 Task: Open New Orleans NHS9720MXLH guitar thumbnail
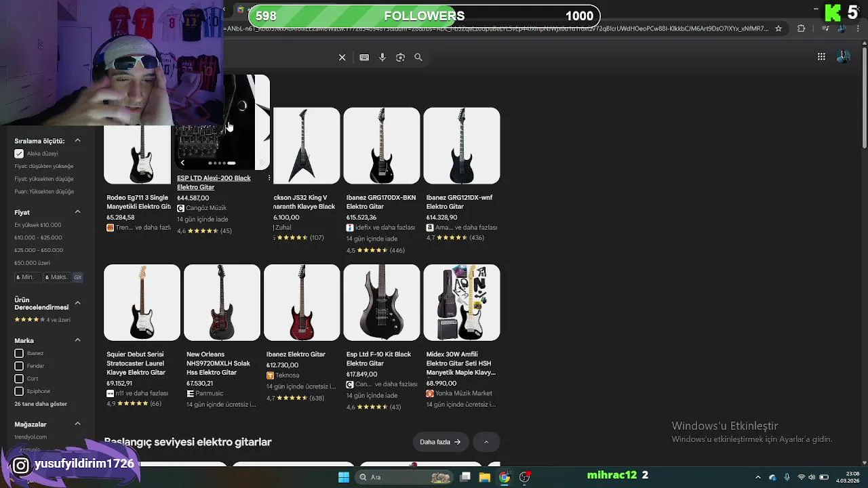222,302
